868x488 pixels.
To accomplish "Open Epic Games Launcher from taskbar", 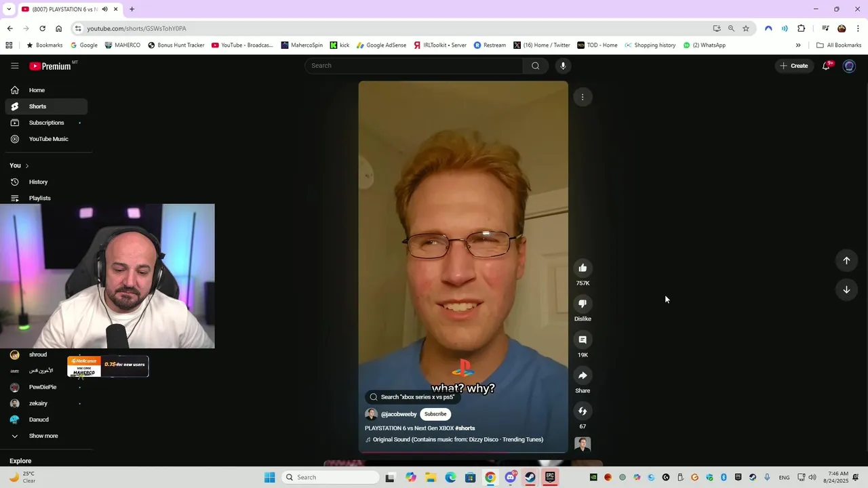I will coord(550,477).
